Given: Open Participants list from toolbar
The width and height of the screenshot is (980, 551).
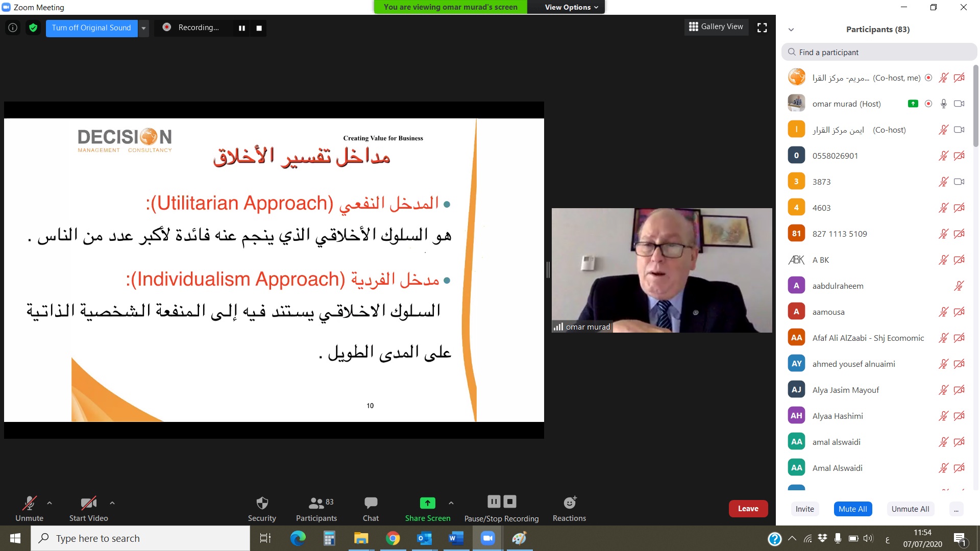Looking at the screenshot, I should [316, 503].
